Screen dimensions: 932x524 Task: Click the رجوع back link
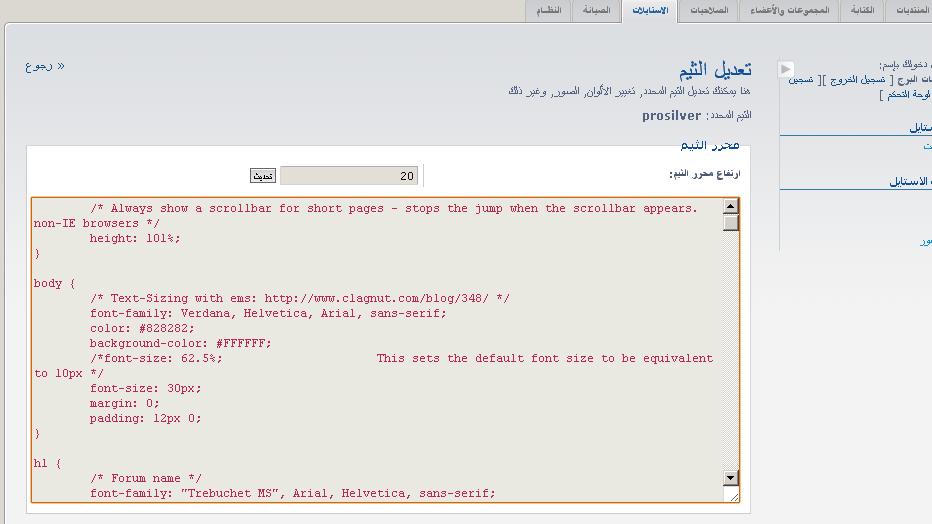click(45, 66)
